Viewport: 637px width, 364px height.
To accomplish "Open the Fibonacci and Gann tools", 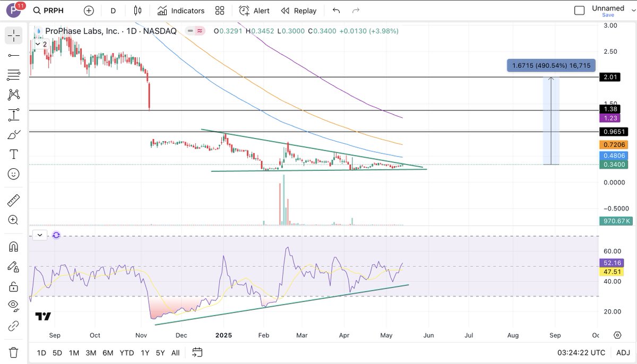I will tap(14, 75).
